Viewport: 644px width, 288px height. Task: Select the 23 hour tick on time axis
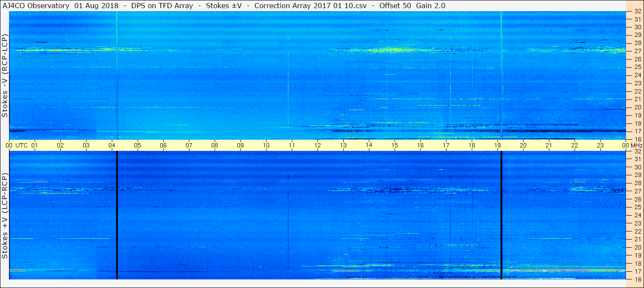tap(600, 146)
